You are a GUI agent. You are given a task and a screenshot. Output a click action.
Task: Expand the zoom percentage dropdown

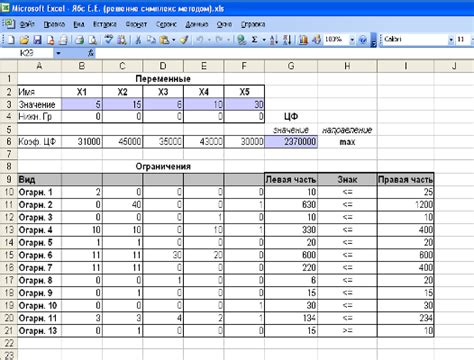[x=352, y=40]
